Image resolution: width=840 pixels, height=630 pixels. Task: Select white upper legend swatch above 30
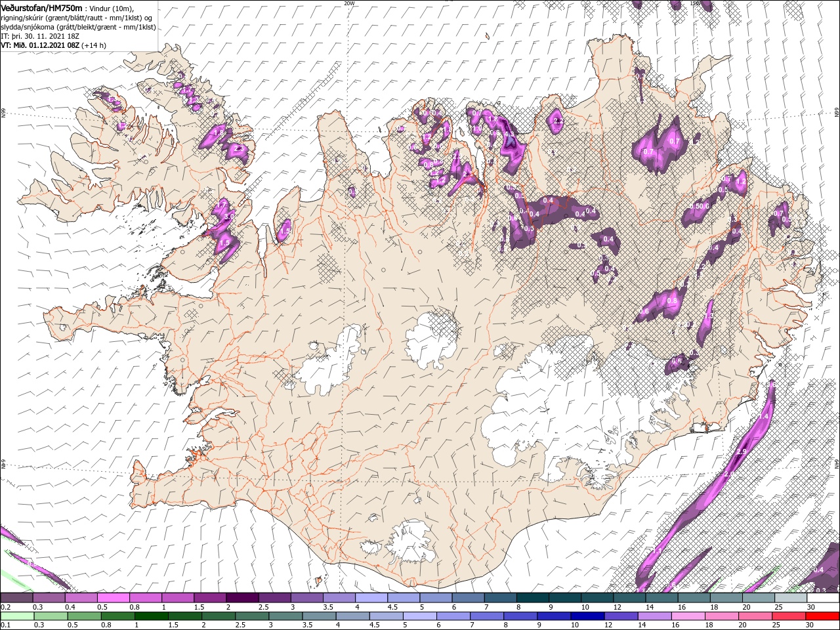pos(823,598)
